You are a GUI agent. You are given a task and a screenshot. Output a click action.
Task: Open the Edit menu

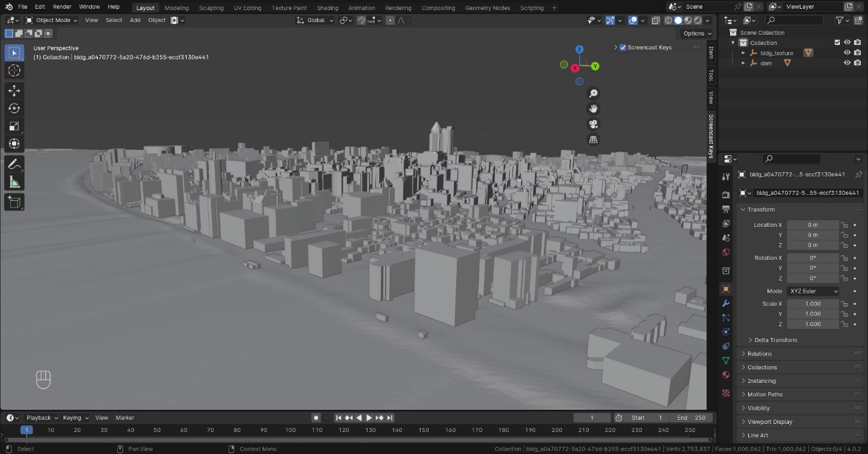pyautogui.click(x=40, y=7)
